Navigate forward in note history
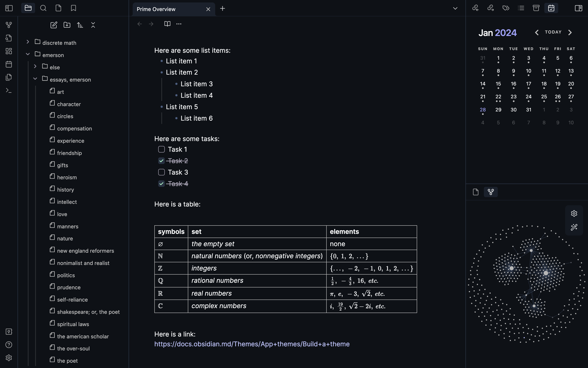The image size is (588, 368). point(151,24)
